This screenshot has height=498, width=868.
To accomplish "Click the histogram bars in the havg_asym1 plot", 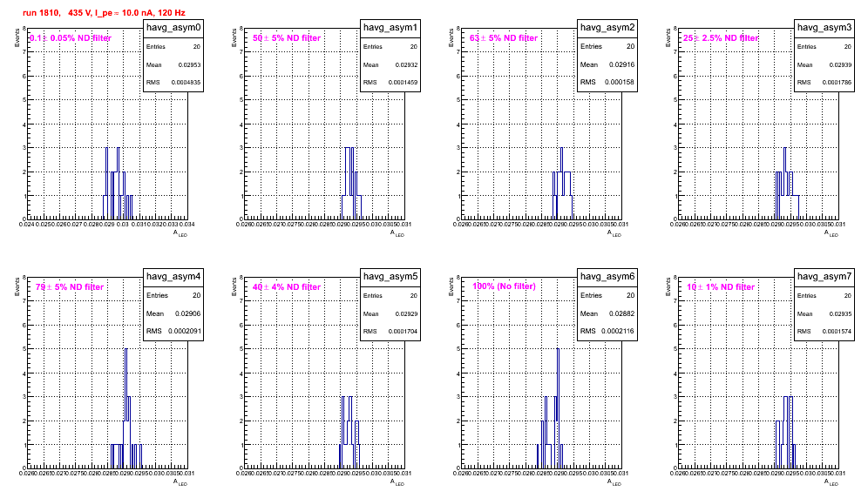I will [351, 183].
